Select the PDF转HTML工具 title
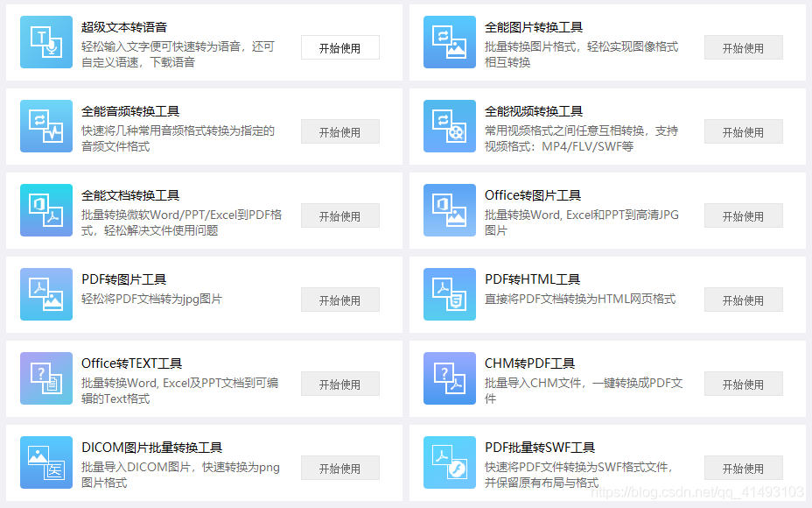This screenshot has height=508, width=812. coord(532,279)
